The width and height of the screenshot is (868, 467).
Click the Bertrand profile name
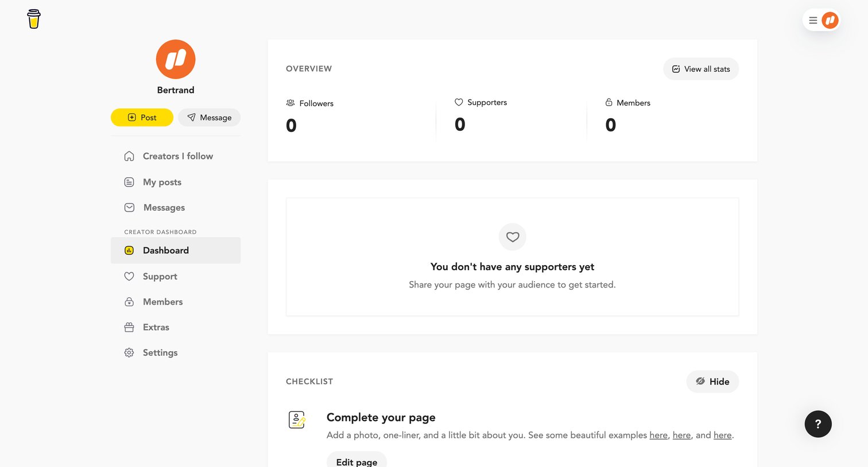click(176, 90)
